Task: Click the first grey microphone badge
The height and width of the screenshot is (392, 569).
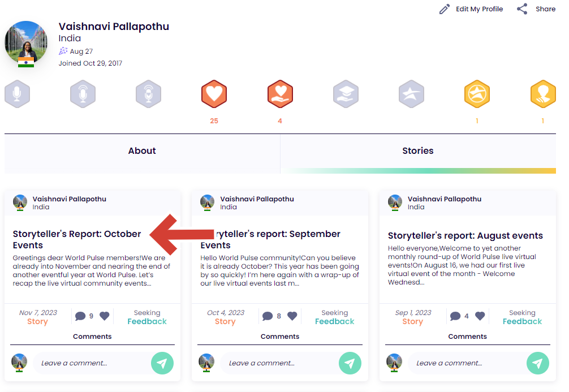Action: pyautogui.click(x=17, y=94)
